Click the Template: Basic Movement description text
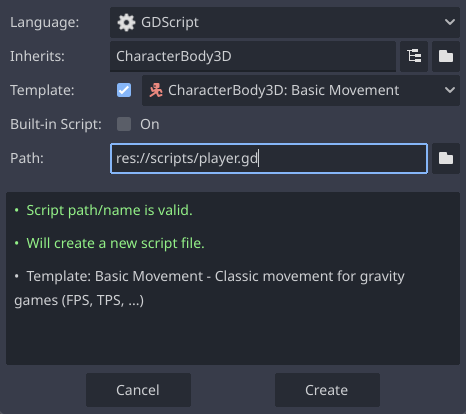Viewport: 466px width, 414px height. (209, 288)
